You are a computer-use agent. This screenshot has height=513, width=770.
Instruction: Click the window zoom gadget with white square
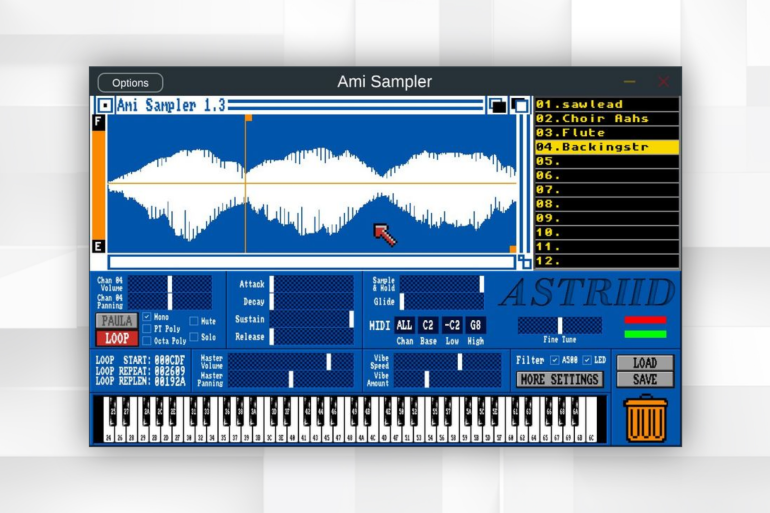coord(520,106)
